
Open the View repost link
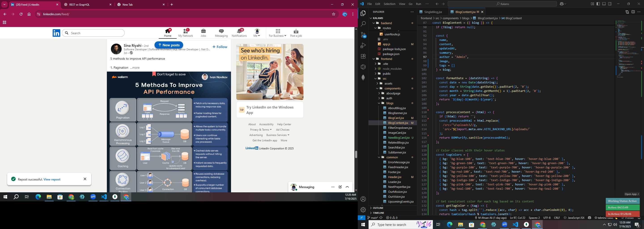pos(52,179)
